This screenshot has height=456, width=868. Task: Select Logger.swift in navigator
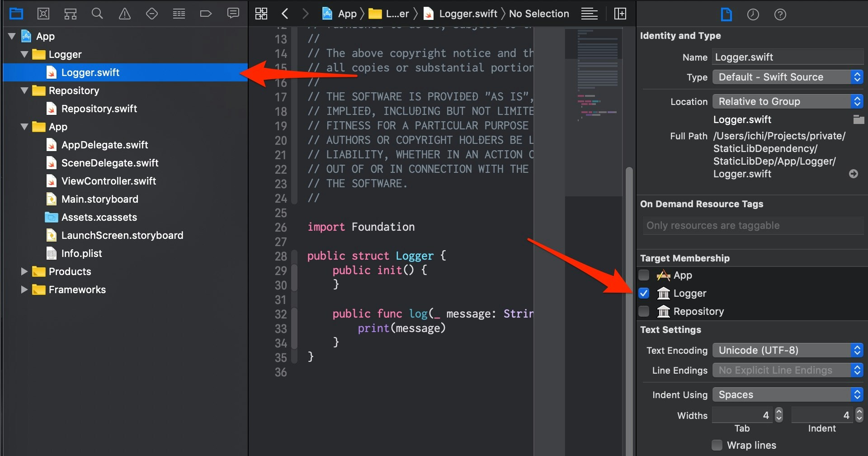[126, 72]
